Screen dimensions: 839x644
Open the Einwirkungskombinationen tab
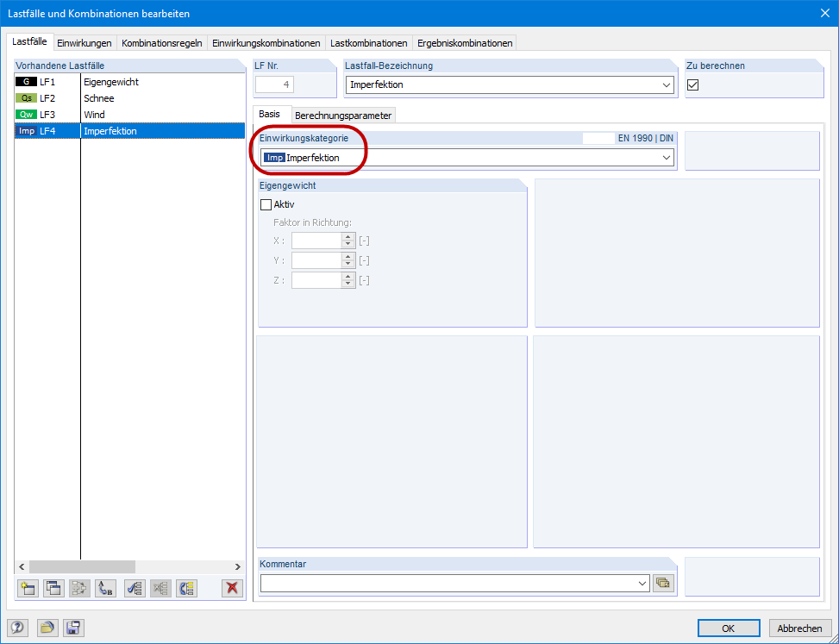point(266,43)
